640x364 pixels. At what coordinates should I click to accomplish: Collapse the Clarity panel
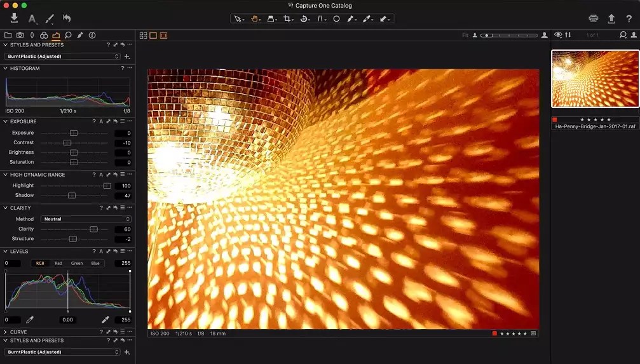(x=5, y=208)
